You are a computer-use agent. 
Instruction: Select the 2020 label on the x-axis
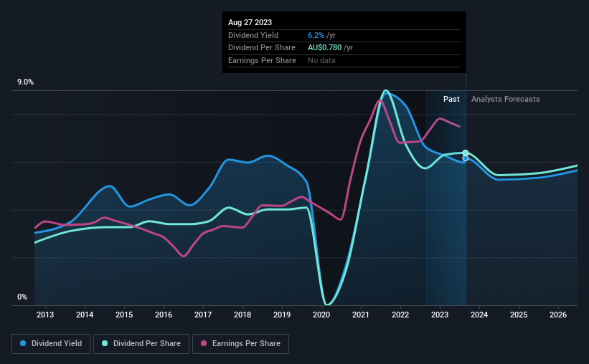click(321, 315)
